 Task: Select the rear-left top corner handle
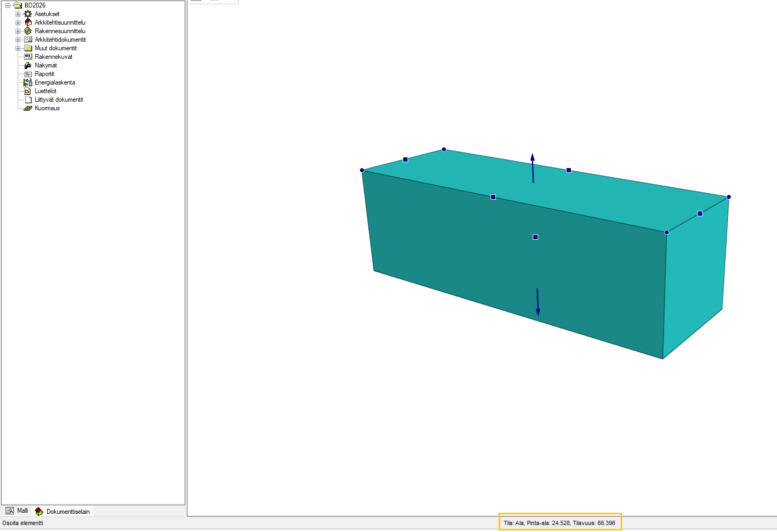[444, 149]
